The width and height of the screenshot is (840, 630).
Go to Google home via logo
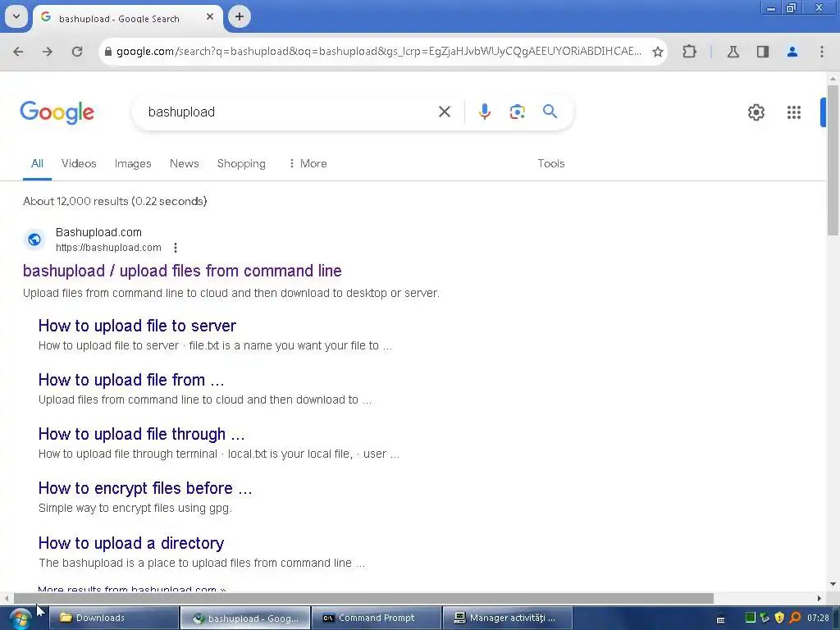pos(57,112)
